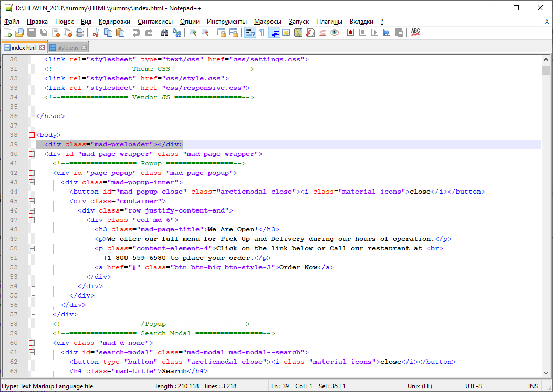Image resolution: width=553 pixels, height=392 pixels.
Task: Open the Синтаксисы menu
Action: click(155, 22)
